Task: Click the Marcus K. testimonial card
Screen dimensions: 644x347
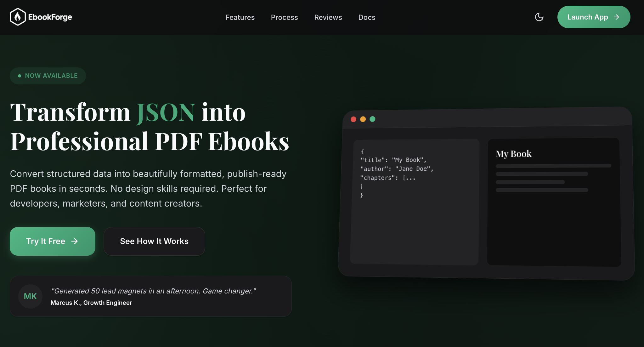Action: [x=151, y=296]
